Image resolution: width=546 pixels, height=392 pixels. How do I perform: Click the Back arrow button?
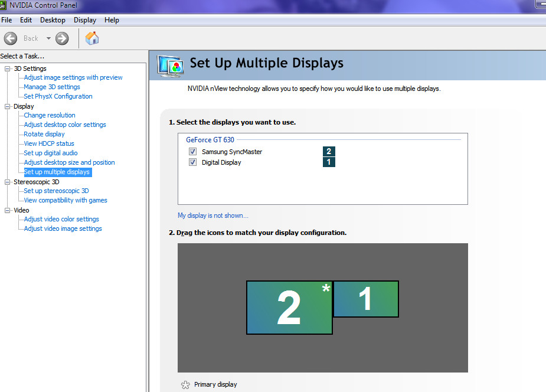[11, 38]
